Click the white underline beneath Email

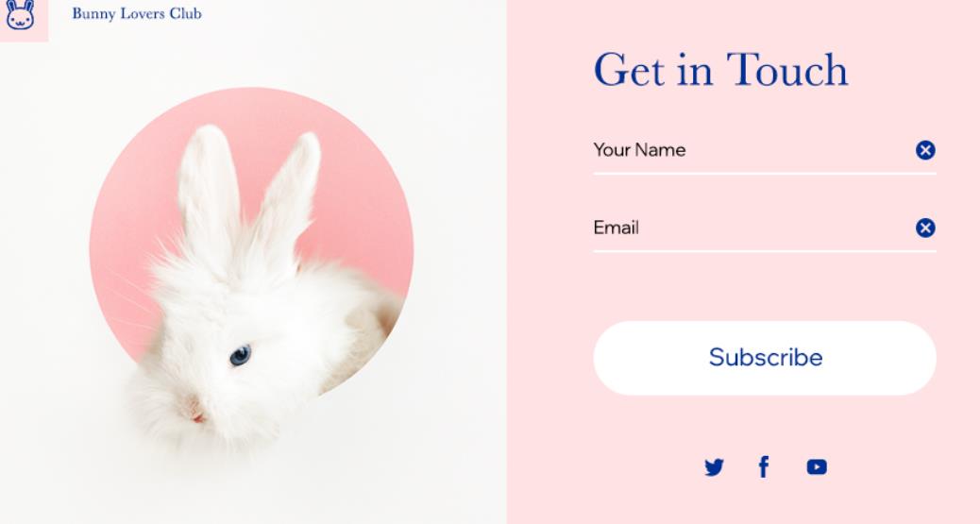(x=765, y=251)
